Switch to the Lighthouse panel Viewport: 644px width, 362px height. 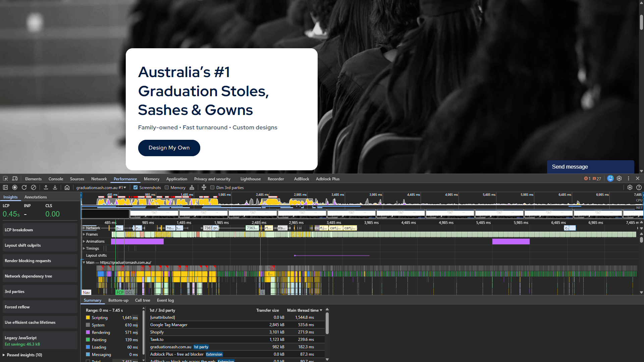pyautogui.click(x=250, y=179)
